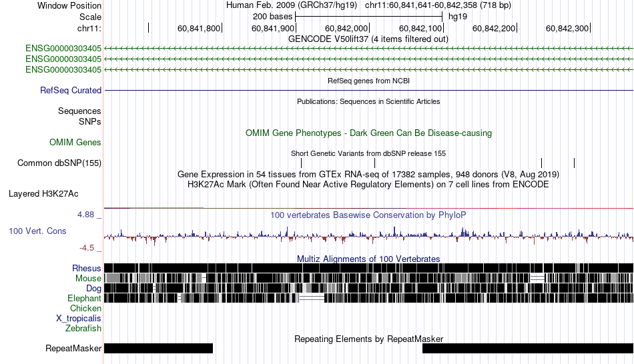Click the RefSeq Curated track label

coord(70,90)
